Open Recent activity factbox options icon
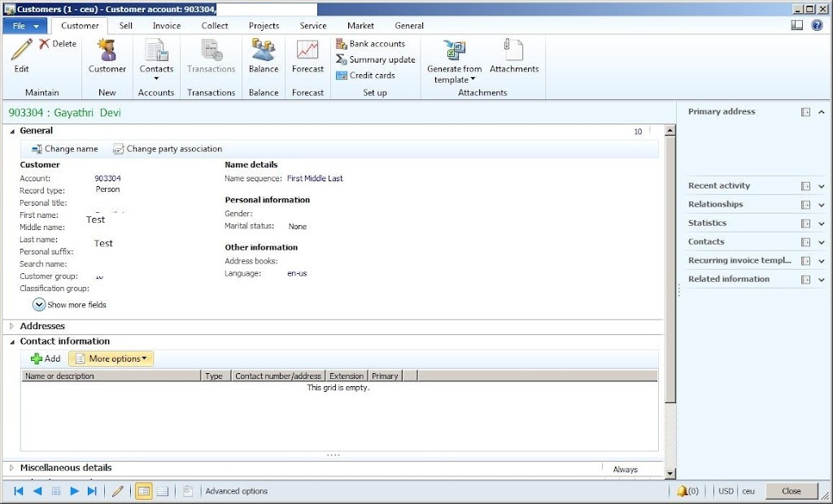833x504 pixels. coord(806,186)
